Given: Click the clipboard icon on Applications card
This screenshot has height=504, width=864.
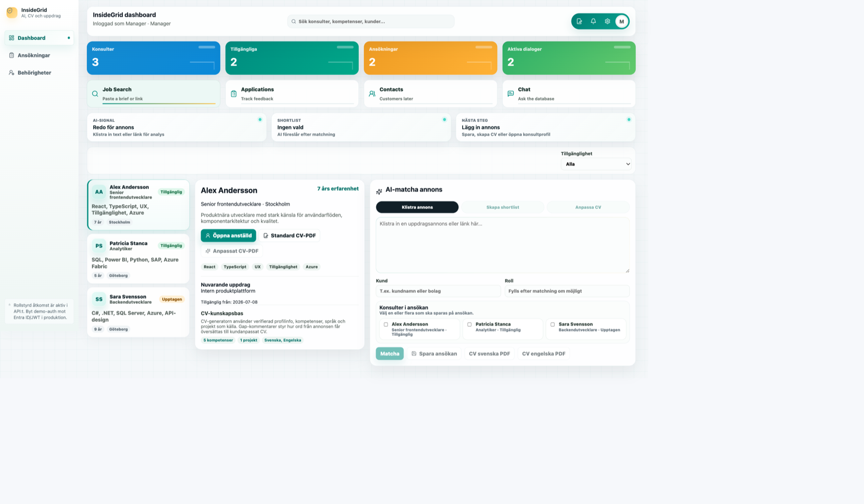Looking at the screenshot, I should 234,94.
